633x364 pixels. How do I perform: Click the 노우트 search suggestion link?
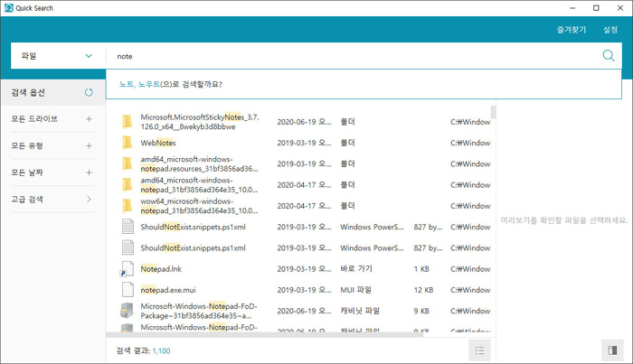point(149,84)
